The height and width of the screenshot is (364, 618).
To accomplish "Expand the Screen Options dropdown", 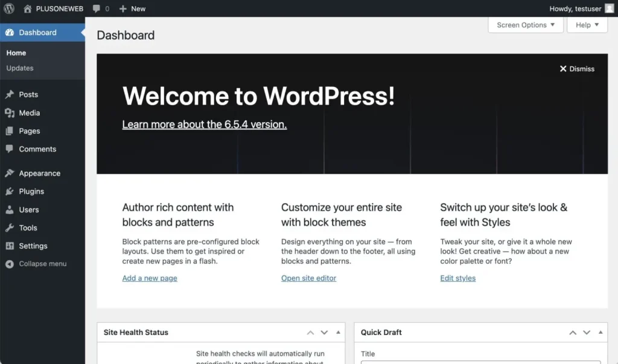I will pos(525,25).
